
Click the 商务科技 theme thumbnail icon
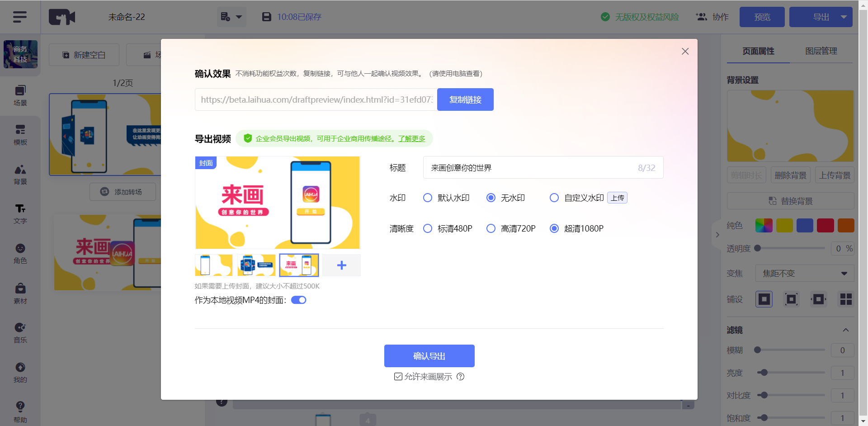pyautogui.click(x=20, y=54)
